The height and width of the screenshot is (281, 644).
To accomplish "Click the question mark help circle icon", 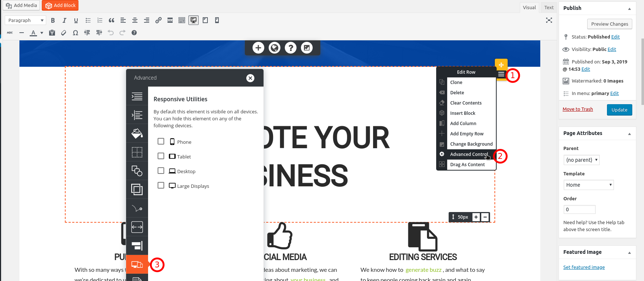I will click(291, 48).
